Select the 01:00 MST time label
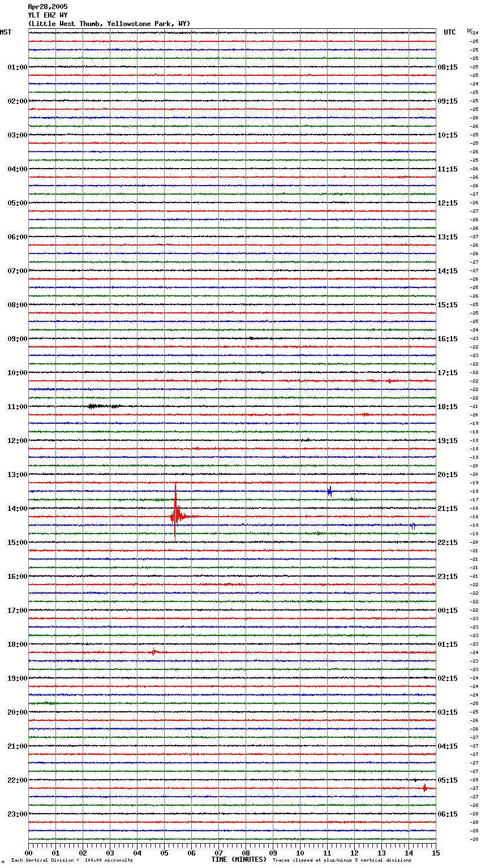The width and height of the screenshot is (481, 868). tap(18, 67)
